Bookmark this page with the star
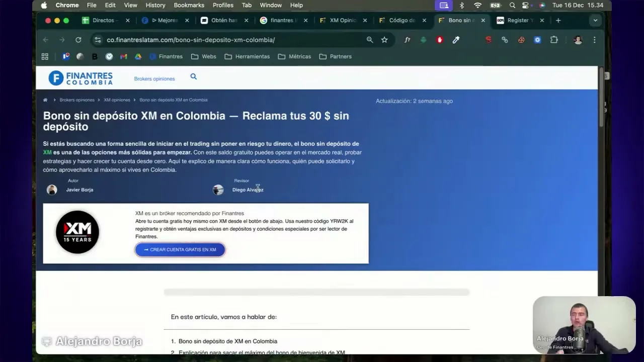This screenshot has height=362, width=644. 384,40
